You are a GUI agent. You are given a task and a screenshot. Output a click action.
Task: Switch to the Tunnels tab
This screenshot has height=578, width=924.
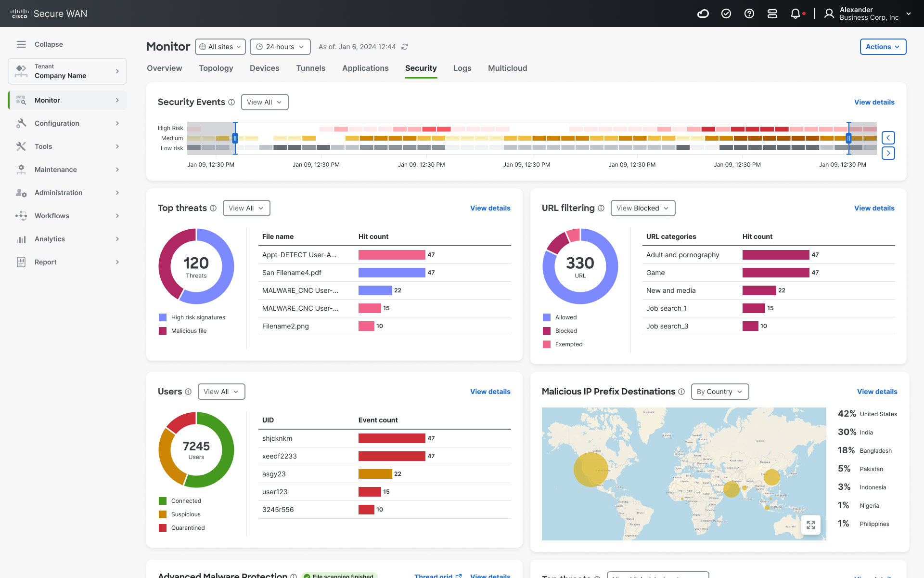[311, 68]
